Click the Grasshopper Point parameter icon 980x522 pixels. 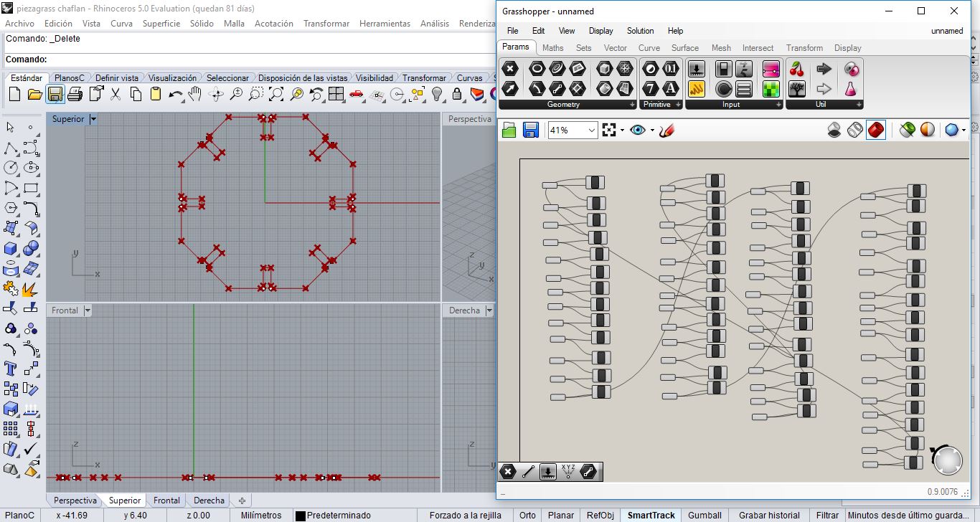click(x=509, y=69)
